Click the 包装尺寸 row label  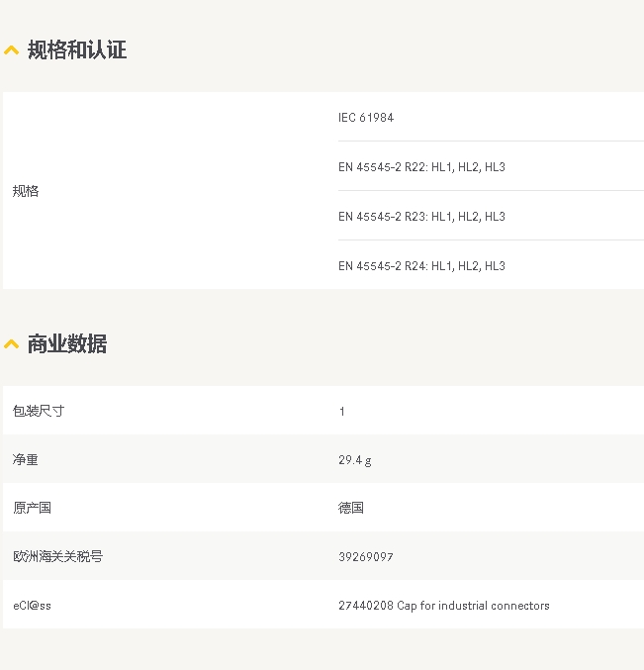pos(39,411)
